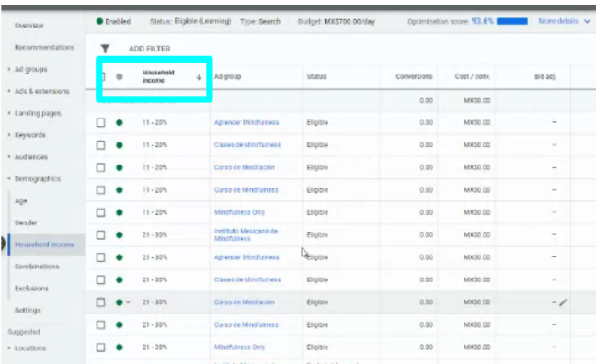Click the green Enabled campaign status dot
The image size is (596, 364).
(x=99, y=21)
